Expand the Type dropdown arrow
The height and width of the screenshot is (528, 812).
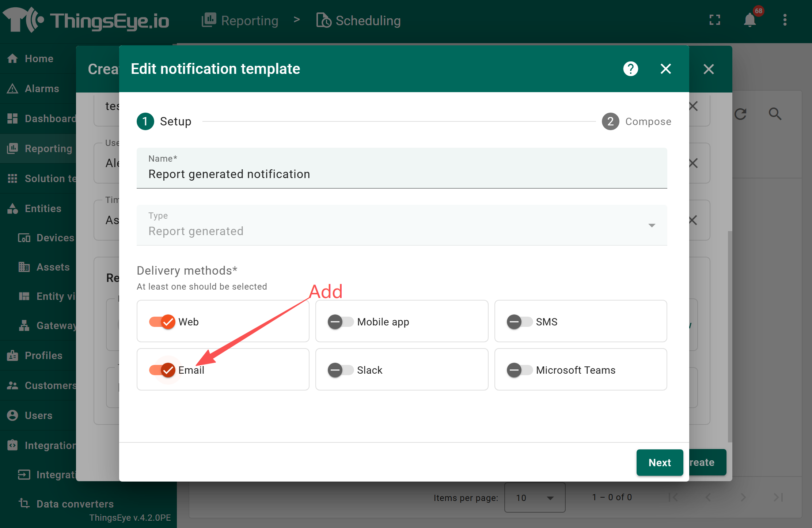[x=652, y=225]
